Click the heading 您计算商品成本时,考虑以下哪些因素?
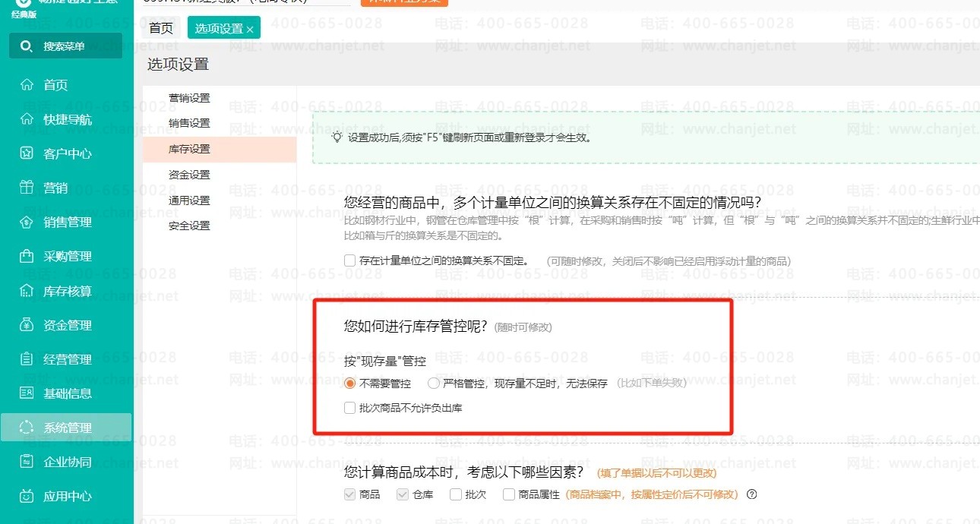980x524 pixels. coord(464,472)
